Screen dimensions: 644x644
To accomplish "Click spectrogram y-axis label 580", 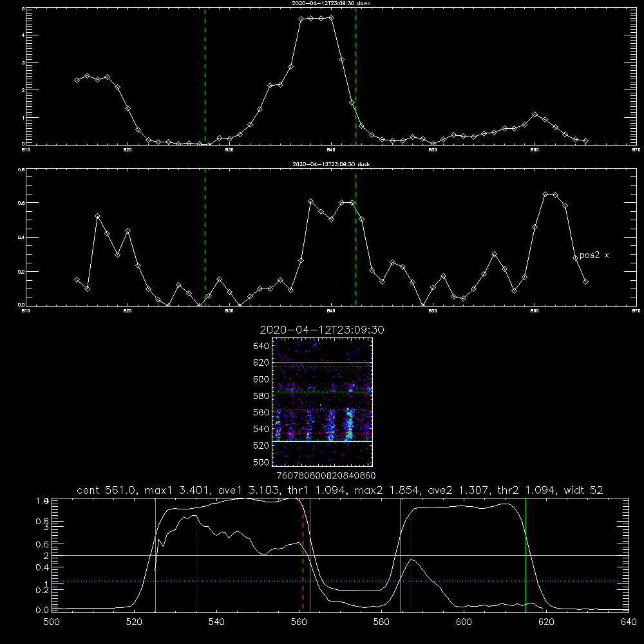I will (x=261, y=396).
